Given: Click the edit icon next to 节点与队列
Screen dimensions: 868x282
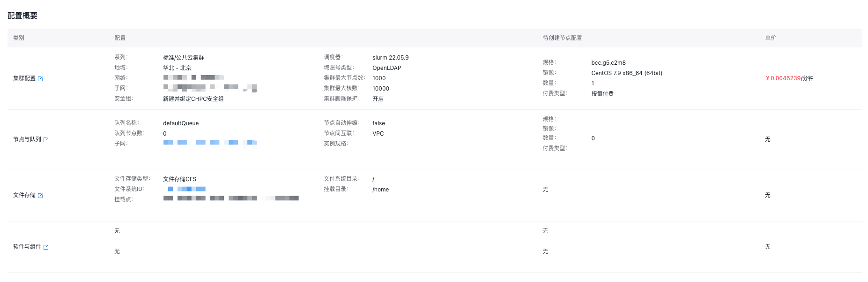Looking at the screenshot, I should pyautogui.click(x=46, y=140).
